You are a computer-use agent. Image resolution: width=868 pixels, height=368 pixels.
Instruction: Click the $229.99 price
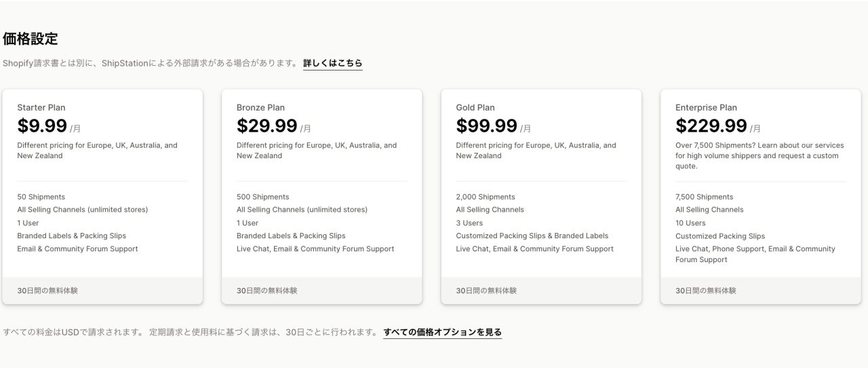pyautogui.click(x=711, y=126)
